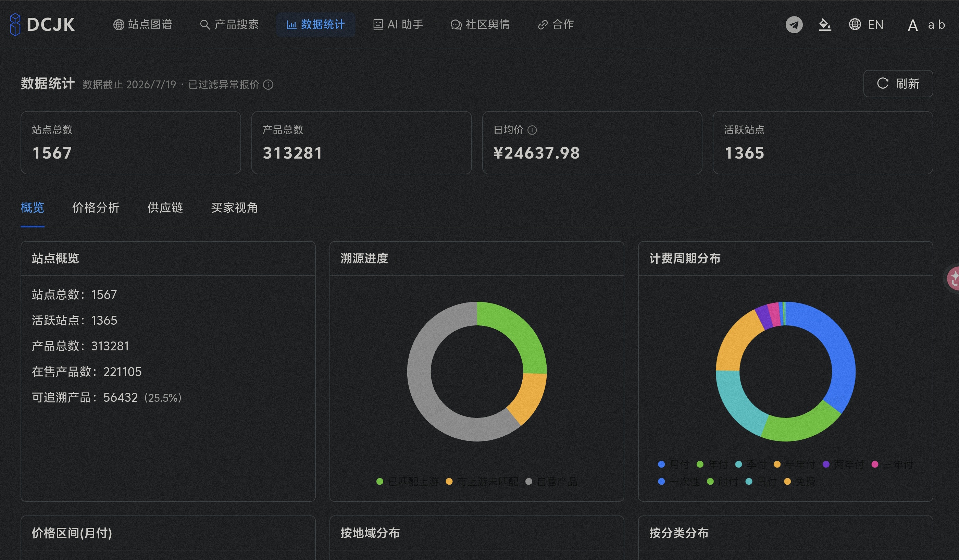Switch to the 价格分析 tab

click(x=96, y=208)
